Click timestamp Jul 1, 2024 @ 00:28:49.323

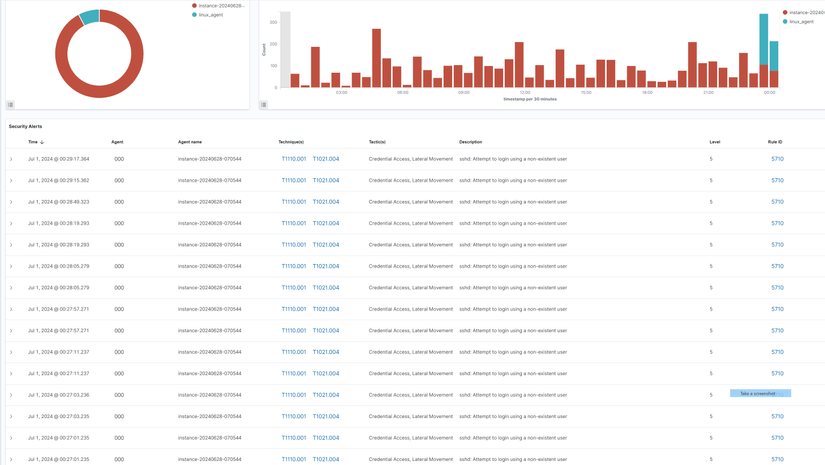(x=58, y=202)
